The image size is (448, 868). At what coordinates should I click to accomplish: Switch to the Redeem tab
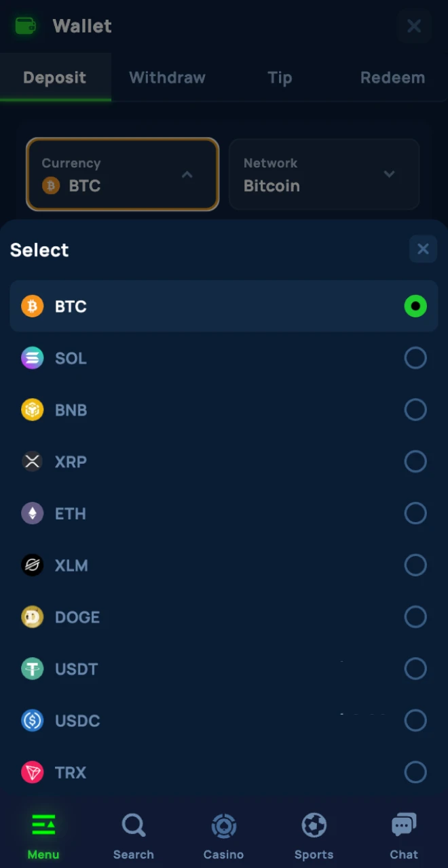392,77
